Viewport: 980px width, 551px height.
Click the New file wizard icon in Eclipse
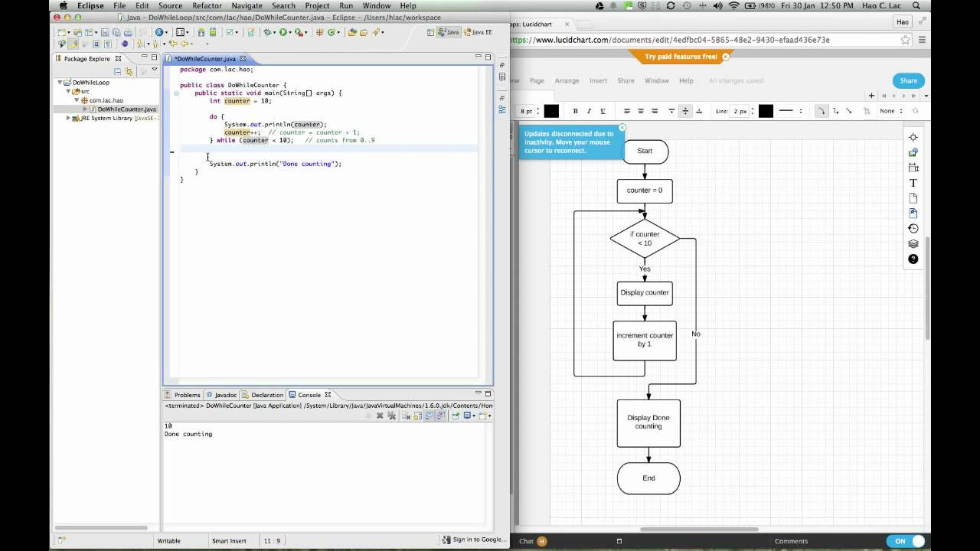coord(61,32)
